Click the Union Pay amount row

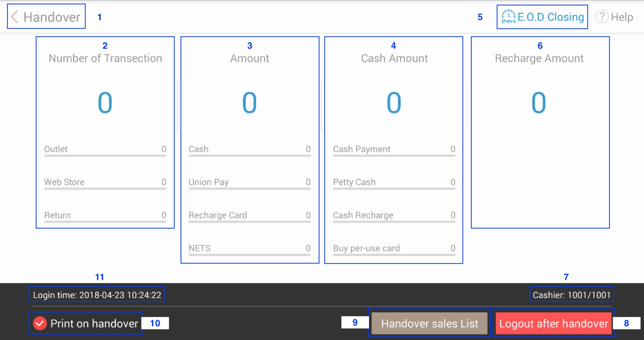(249, 182)
